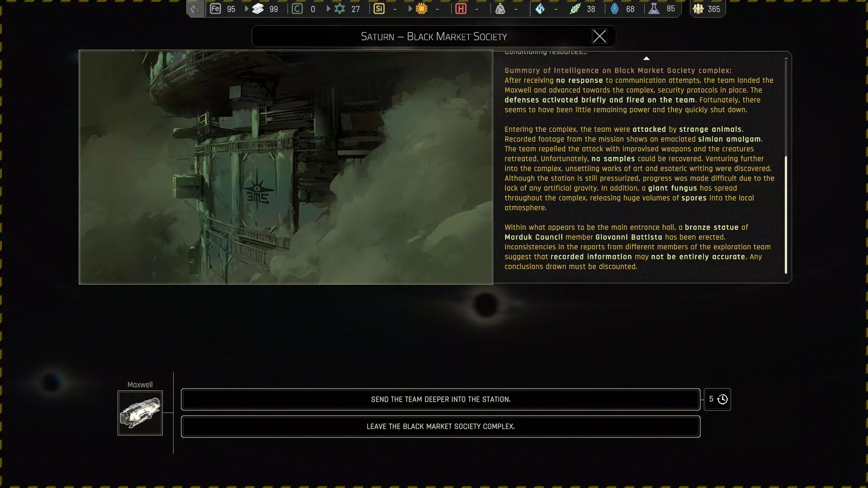The image size is (868, 488).
Task: Expand arrow between Carbon and gear
Action: click(329, 9)
